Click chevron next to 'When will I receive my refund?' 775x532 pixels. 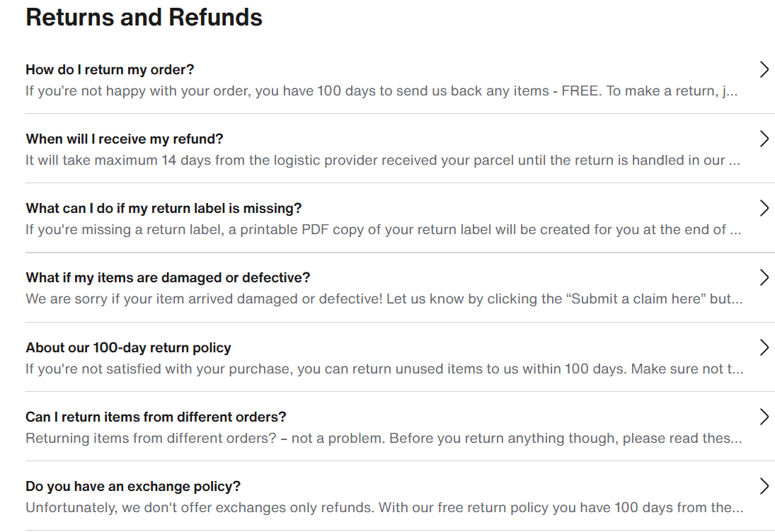[x=764, y=139]
